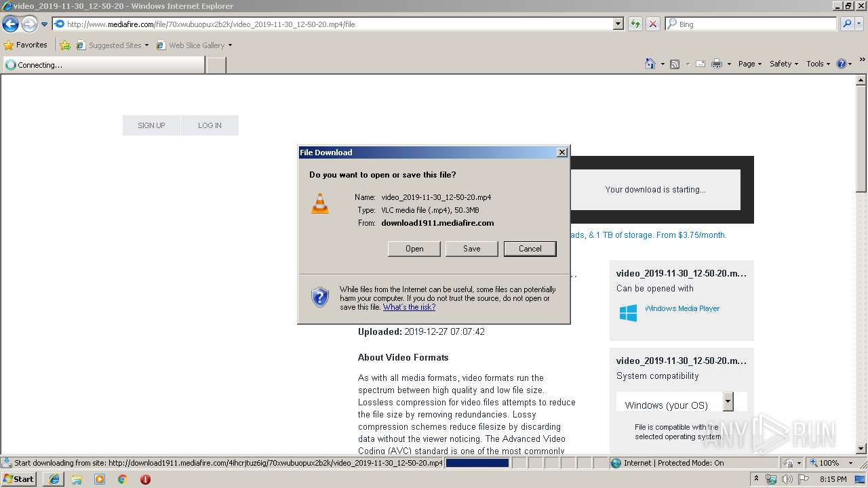
Task: Open the recent pages dropdown arrow
Action: point(45,24)
